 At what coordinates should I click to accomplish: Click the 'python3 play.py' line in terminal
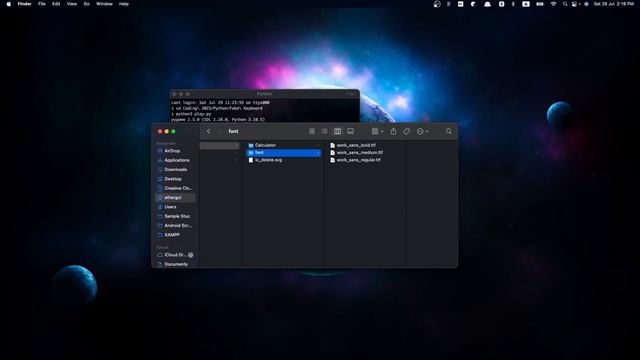pyautogui.click(x=193, y=114)
